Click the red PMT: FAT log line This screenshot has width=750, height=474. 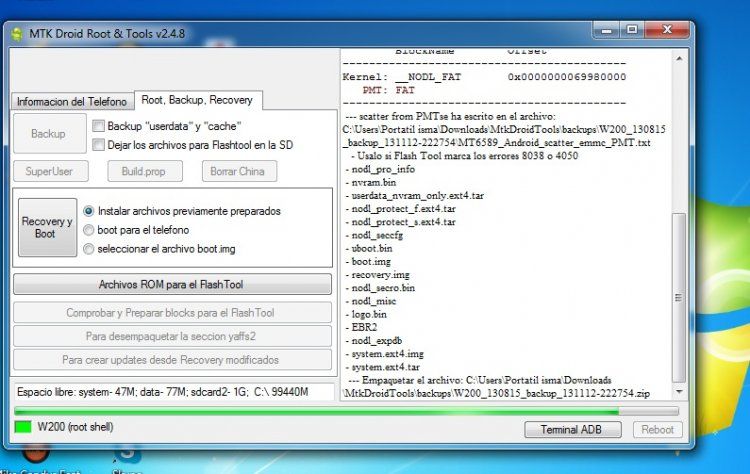[x=388, y=90]
